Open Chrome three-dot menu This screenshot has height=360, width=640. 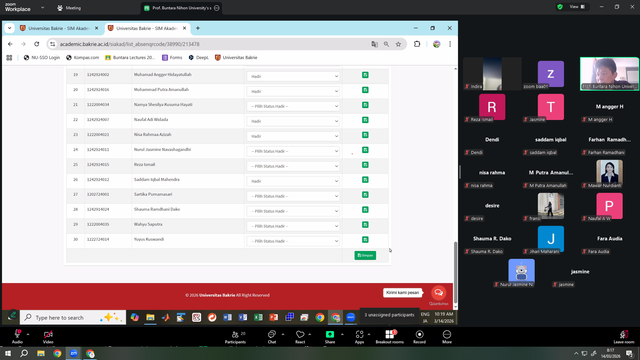(450, 44)
